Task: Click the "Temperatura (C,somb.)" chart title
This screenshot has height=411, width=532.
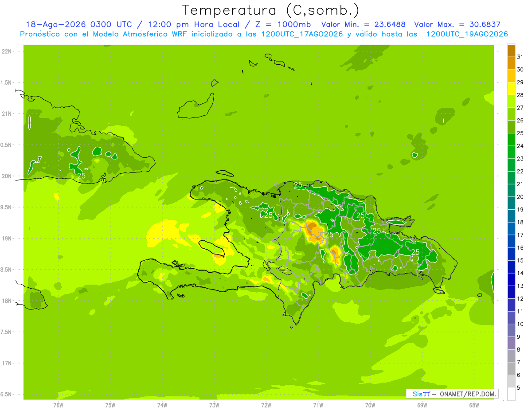Action: 271,11
